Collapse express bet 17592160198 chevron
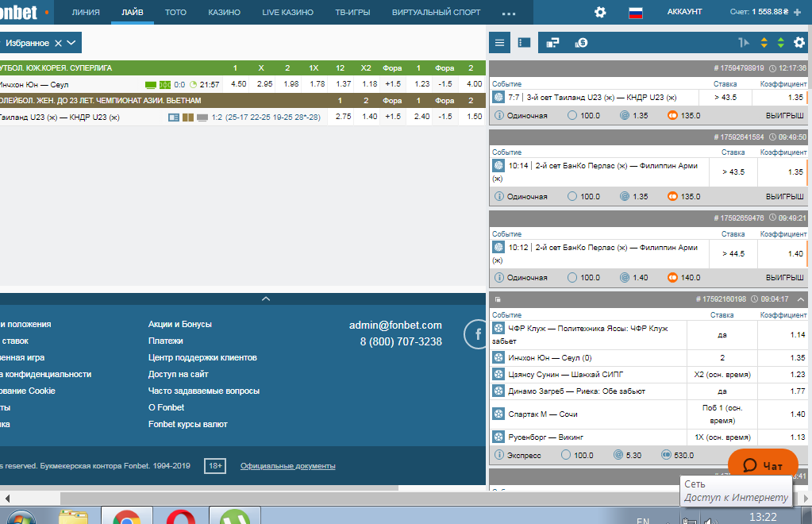Screen dimensions: 812x524 [801, 299]
